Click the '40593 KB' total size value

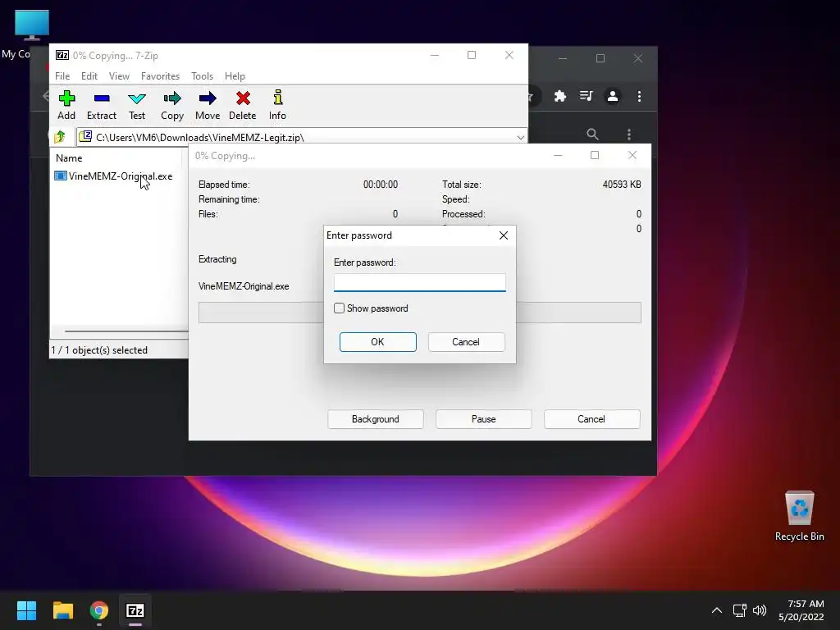point(622,185)
